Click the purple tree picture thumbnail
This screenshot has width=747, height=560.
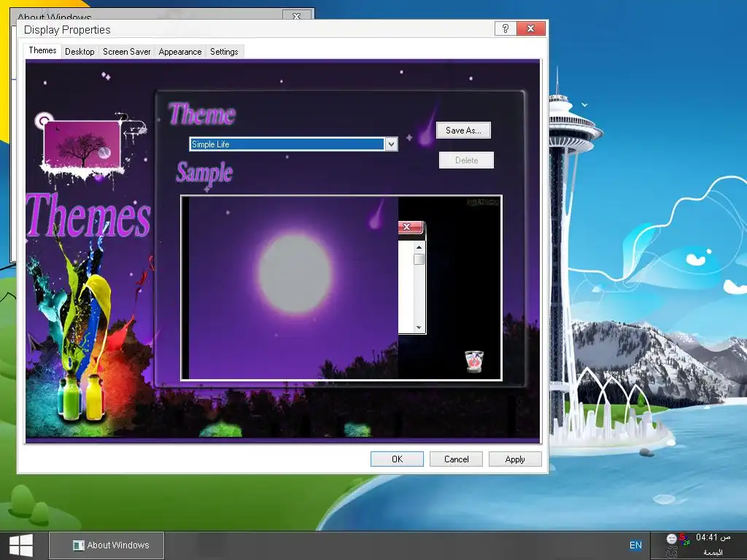pos(82,144)
